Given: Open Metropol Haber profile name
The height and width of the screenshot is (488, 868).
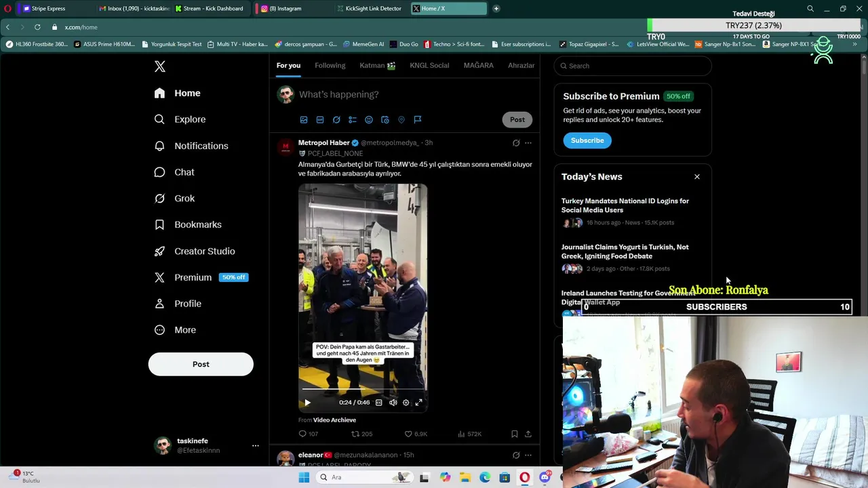Looking at the screenshot, I should click(x=323, y=143).
